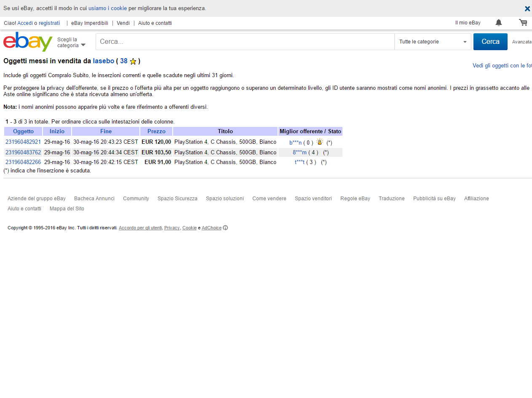Open Mappa del Sito footer link
532x398 pixels.
pos(67,209)
